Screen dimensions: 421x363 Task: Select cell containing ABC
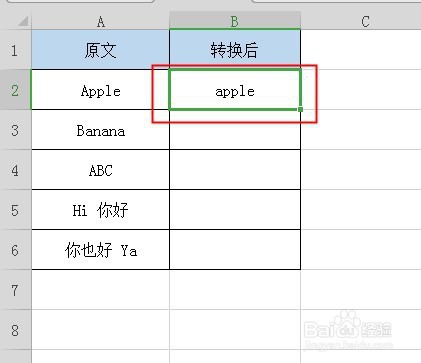(x=100, y=170)
